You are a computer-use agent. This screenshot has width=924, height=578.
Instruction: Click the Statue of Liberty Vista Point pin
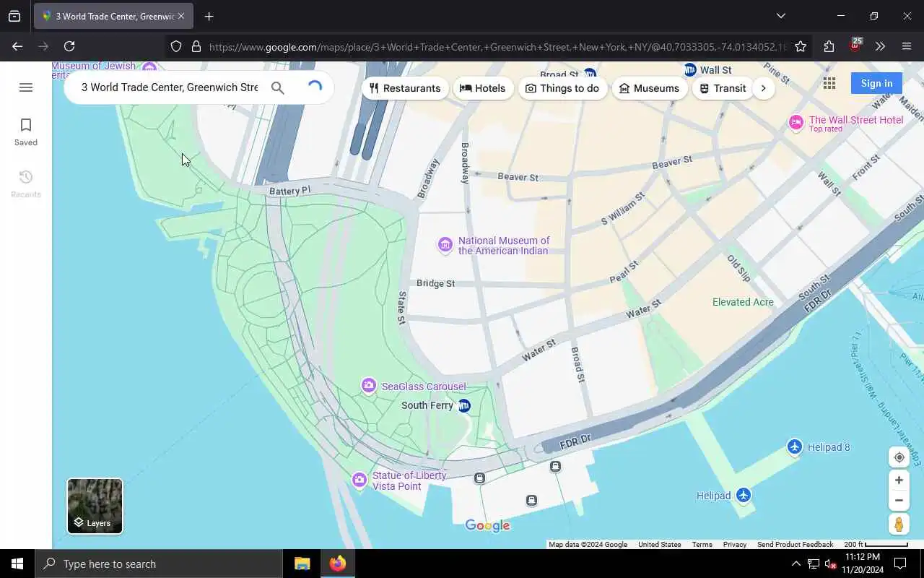click(x=359, y=480)
